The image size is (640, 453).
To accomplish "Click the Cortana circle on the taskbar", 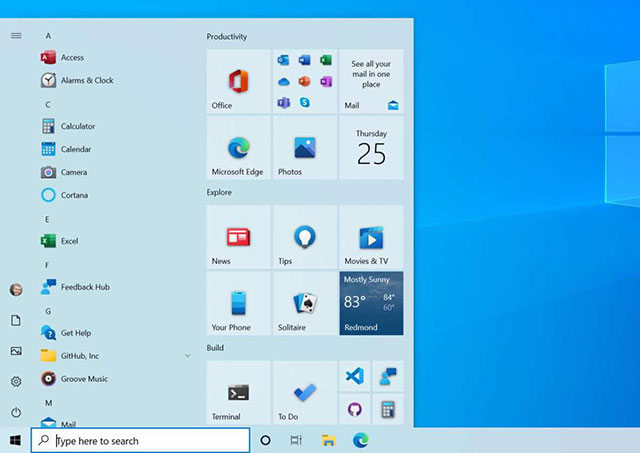I will click(265, 440).
